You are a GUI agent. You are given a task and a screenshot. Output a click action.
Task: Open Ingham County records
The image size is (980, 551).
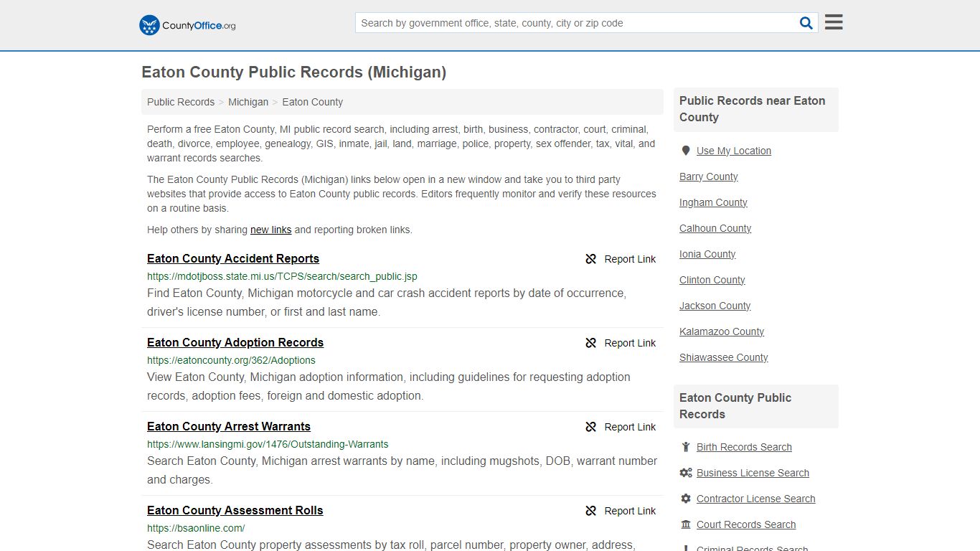(x=713, y=202)
